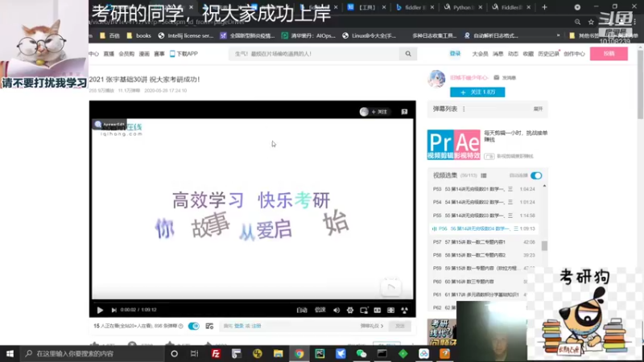This screenshot has width=644, height=362.
Task: Show more hidden bookmarks via chevron
Action: (x=558, y=35)
